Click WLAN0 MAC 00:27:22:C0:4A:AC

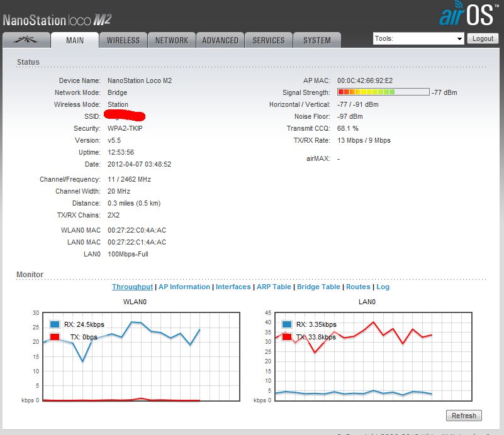[x=137, y=230]
